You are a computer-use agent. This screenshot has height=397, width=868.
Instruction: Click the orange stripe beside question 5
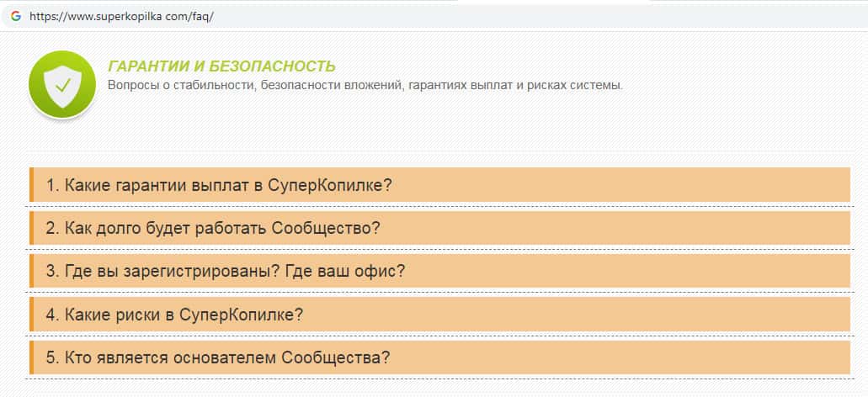[x=31, y=357]
